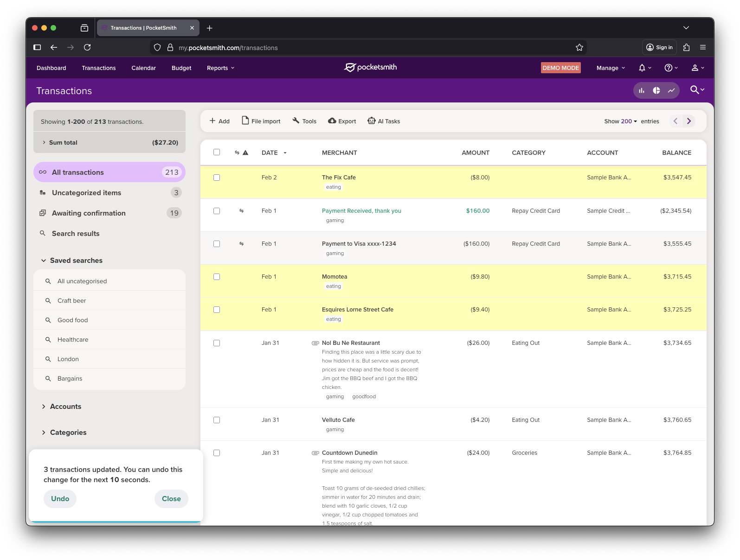This screenshot has height=560, width=740.
Task: Bookmark this page with star icon
Action: coord(579,47)
